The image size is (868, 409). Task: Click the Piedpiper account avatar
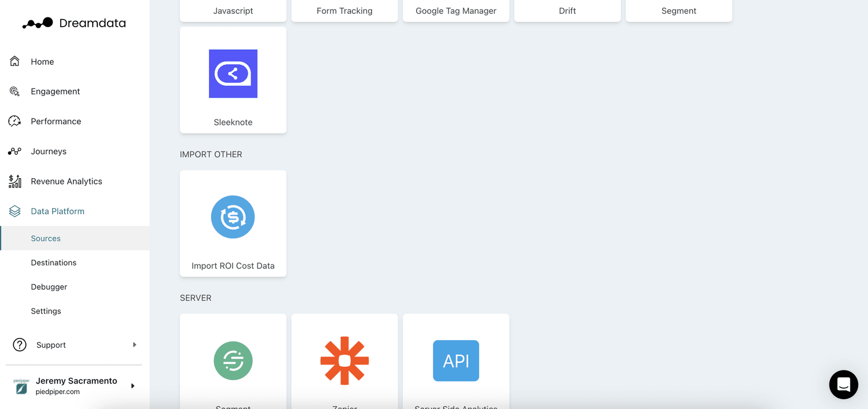click(21, 386)
